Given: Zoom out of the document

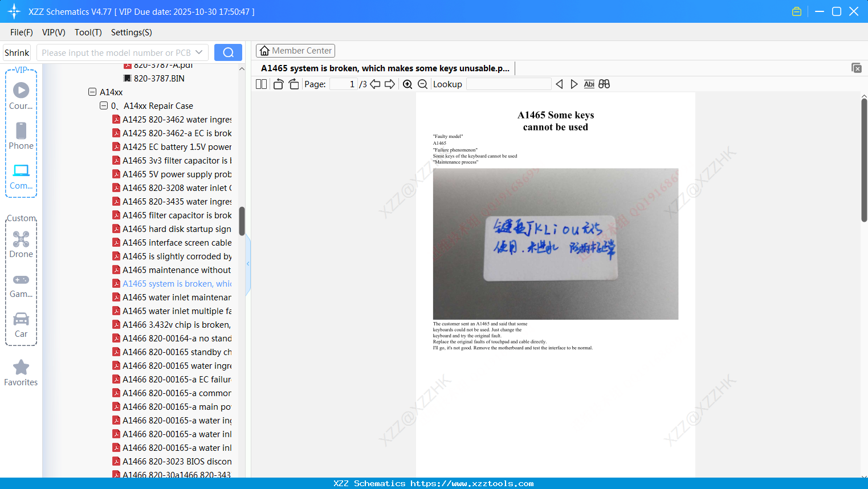Looking at the screenshot, I should point(422,84).
